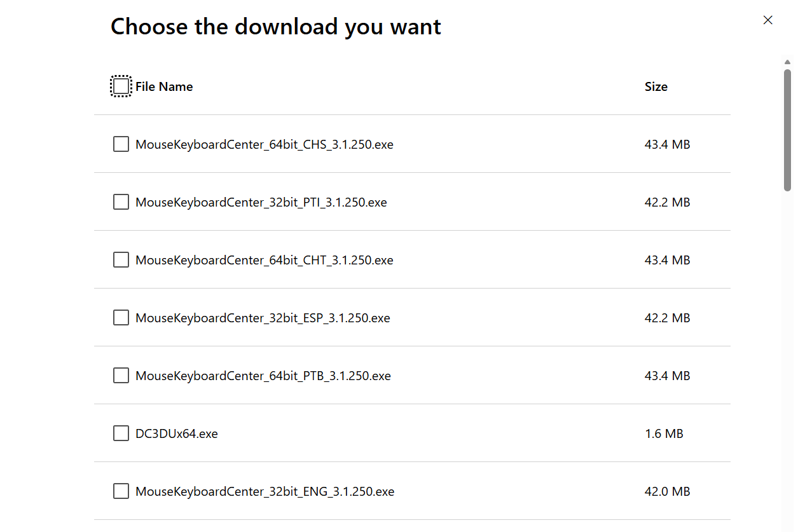Viewport: 798px width, 532px height.
Task: Click the MouseKeyboardCenter_32bit_ESP_3.1.250.exe file name
Action: (263, 318)
